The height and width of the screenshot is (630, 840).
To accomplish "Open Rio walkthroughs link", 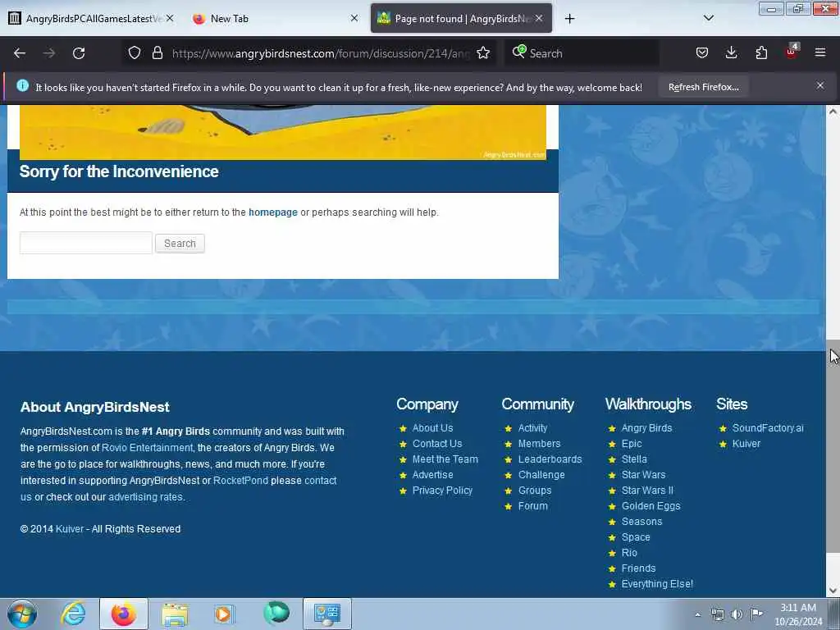I will click(629, 552).
